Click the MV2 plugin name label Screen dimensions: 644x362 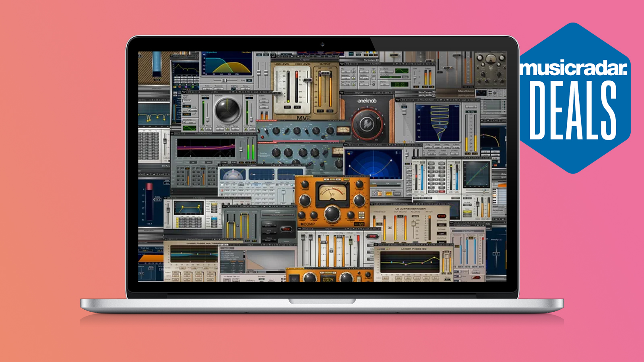tap(304, 118)
